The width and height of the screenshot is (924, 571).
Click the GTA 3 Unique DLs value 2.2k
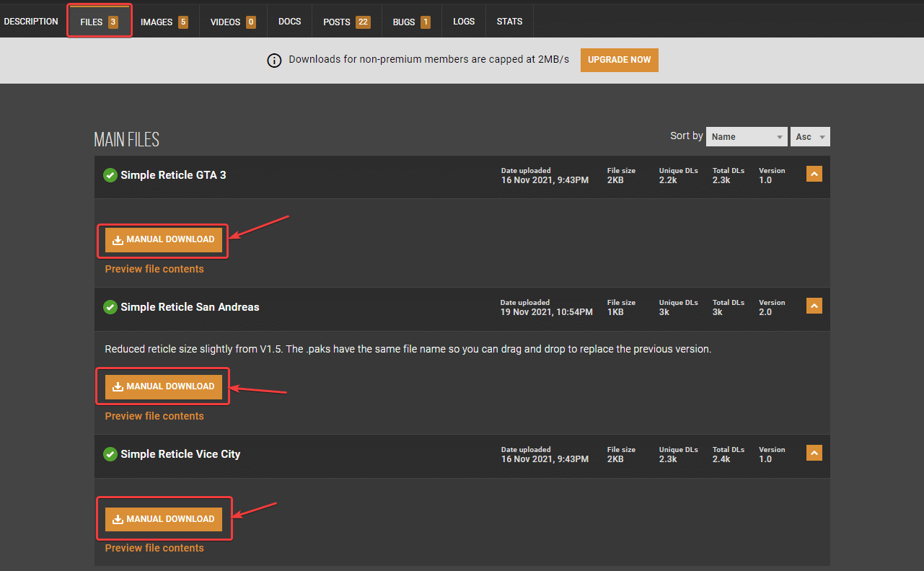click(x=668, y=180)
